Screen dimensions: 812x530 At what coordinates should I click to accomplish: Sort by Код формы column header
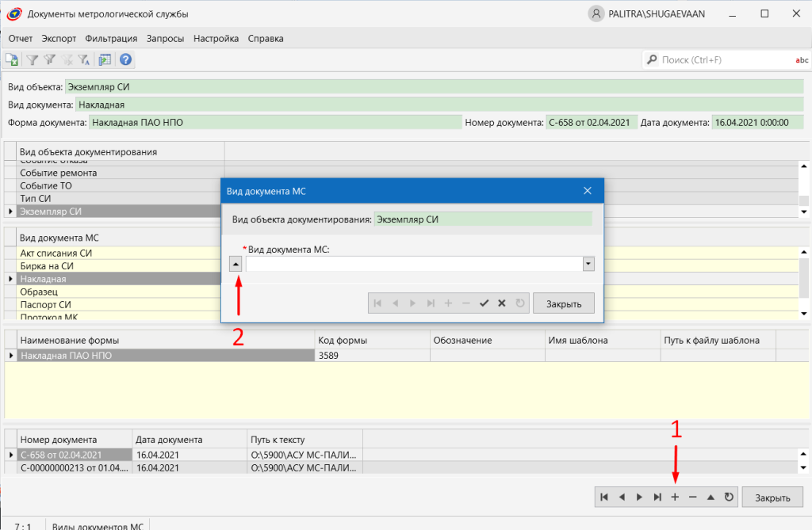pos(373,340)
